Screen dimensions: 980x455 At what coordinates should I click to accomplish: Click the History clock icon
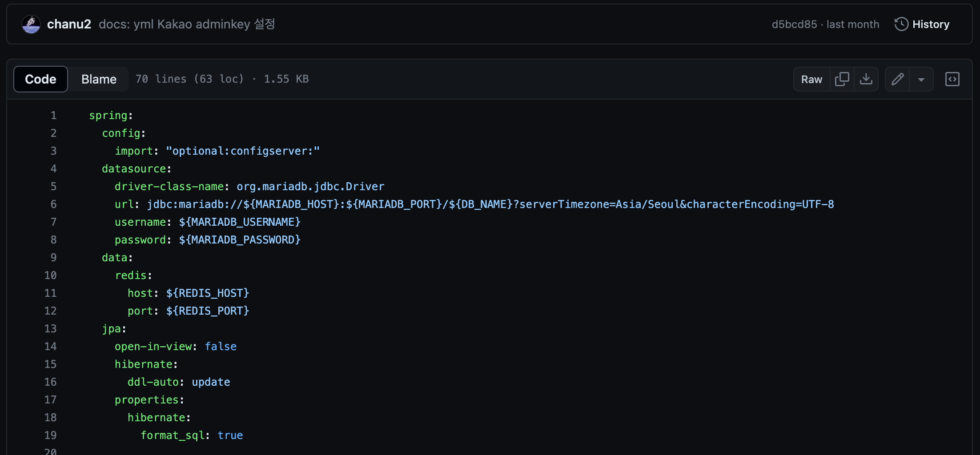click(x=901, y=24)
